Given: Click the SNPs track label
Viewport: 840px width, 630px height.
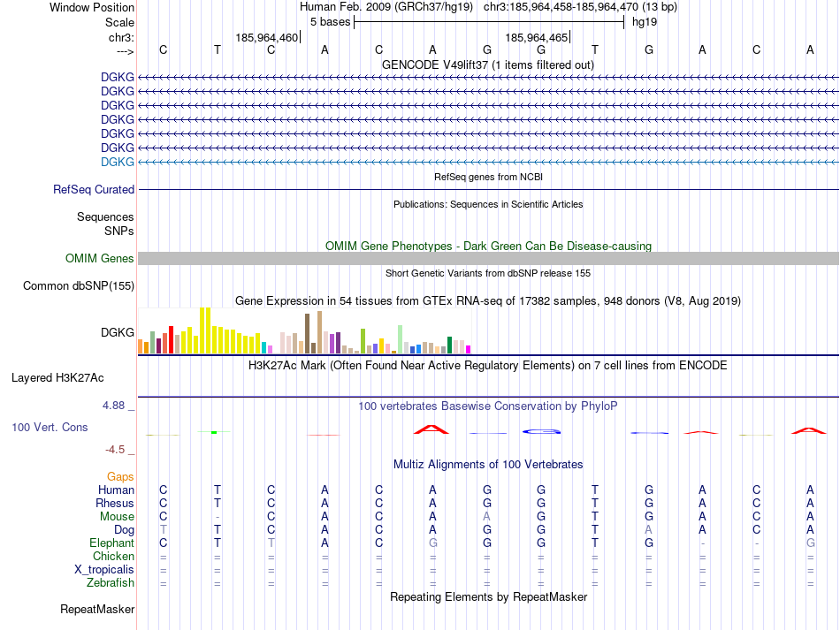Looking at the screenshot, I should coord(119,231).
